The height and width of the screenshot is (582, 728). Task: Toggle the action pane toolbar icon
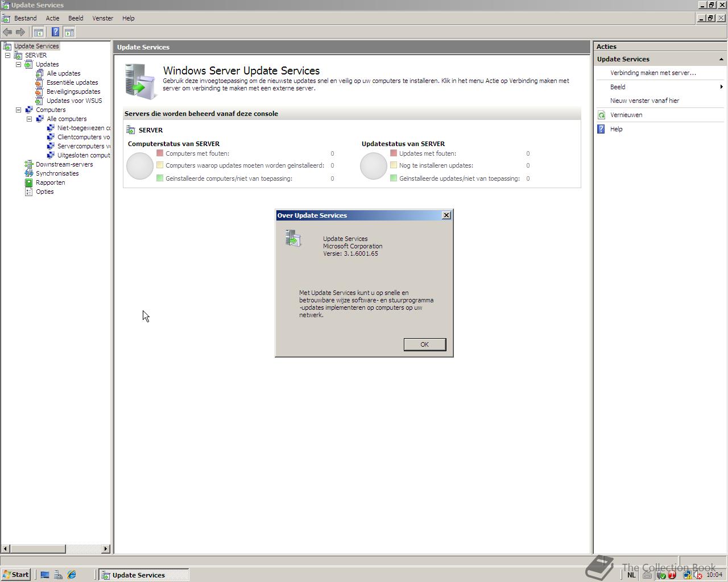pos(69,32)
